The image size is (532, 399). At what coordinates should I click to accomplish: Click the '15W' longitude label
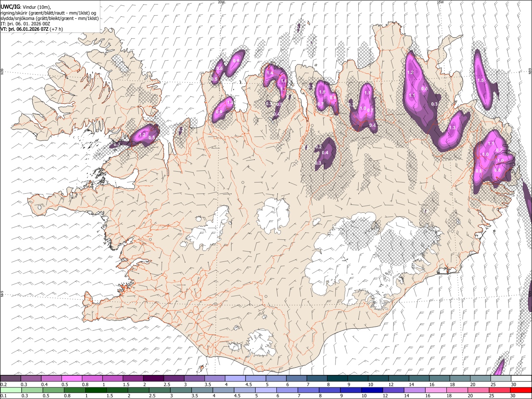[x=440, y=2]
